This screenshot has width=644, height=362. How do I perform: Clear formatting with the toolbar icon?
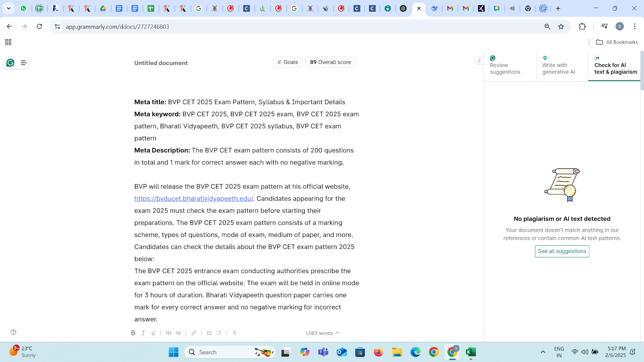click(x=235, y=333)
